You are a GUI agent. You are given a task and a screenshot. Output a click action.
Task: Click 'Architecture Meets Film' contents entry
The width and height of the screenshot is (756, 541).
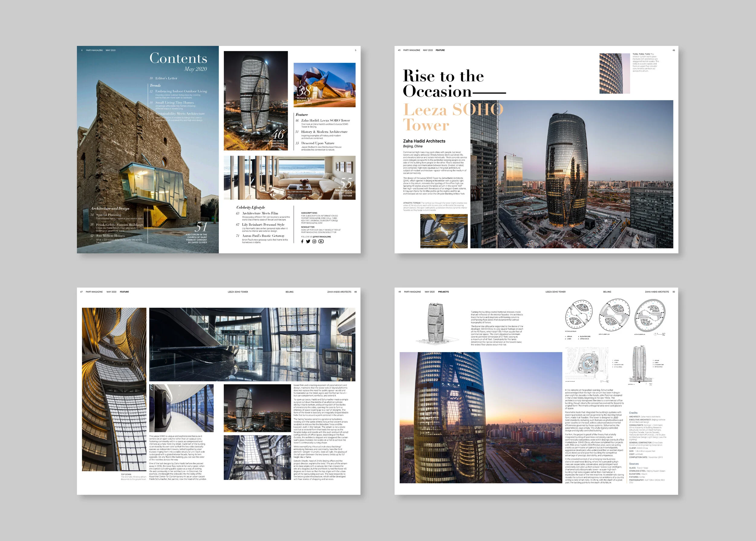click(260, 213)
